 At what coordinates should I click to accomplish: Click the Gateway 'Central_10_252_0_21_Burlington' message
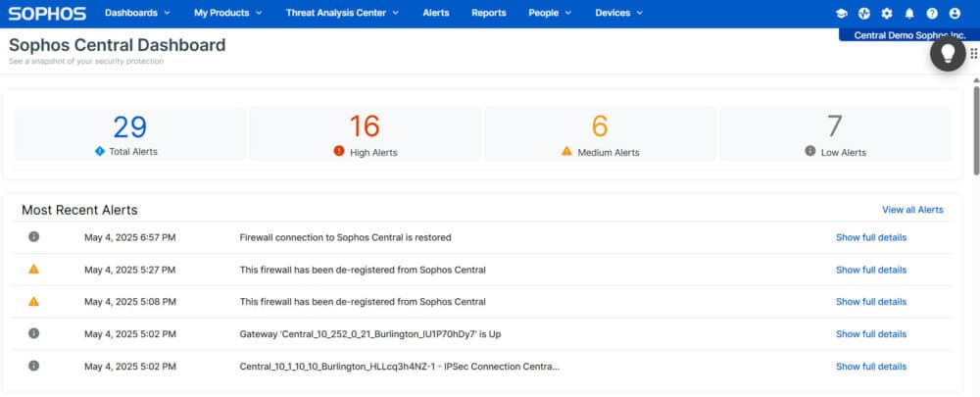(370, 334)
